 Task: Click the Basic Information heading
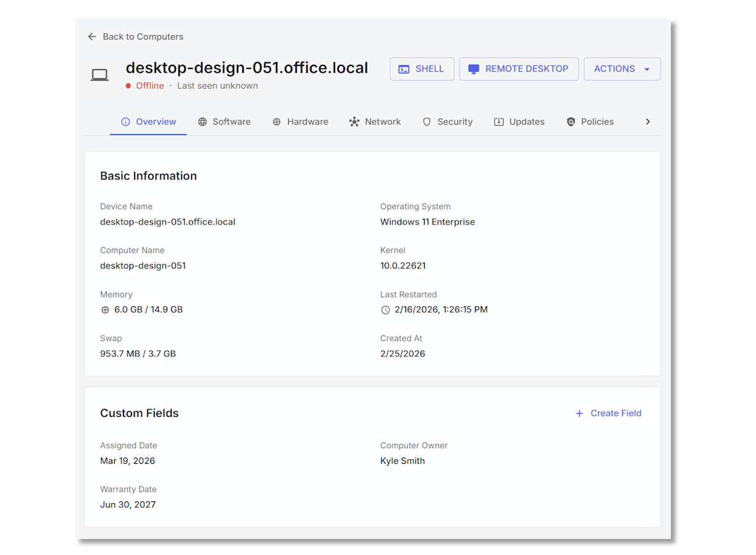tap(149, 176)
